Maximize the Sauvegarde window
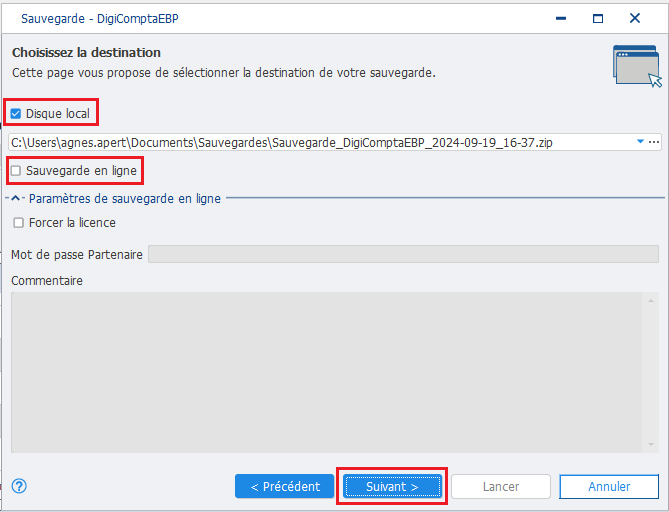Viewport: 669px width, 512px height. tap(598, 18)
